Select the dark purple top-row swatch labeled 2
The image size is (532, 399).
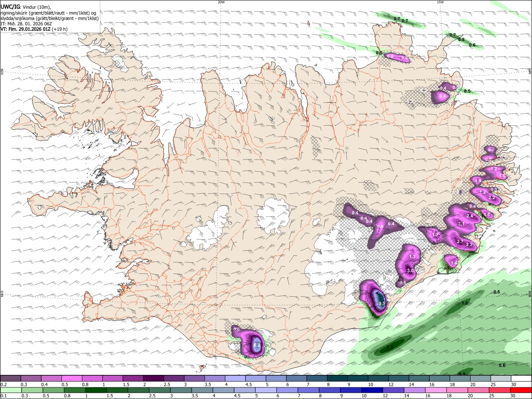[x=153, y=379]
